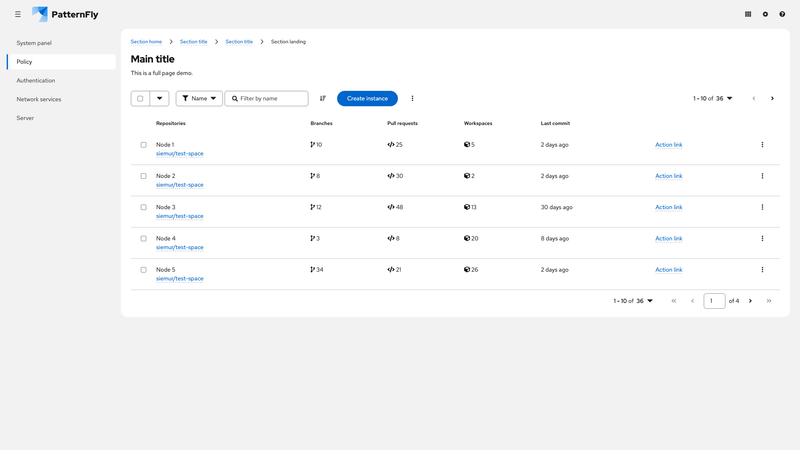The image size is (800, 450).
Task: Toggle the bulk select checkbox in toolbar
Action: pos(140,99)
